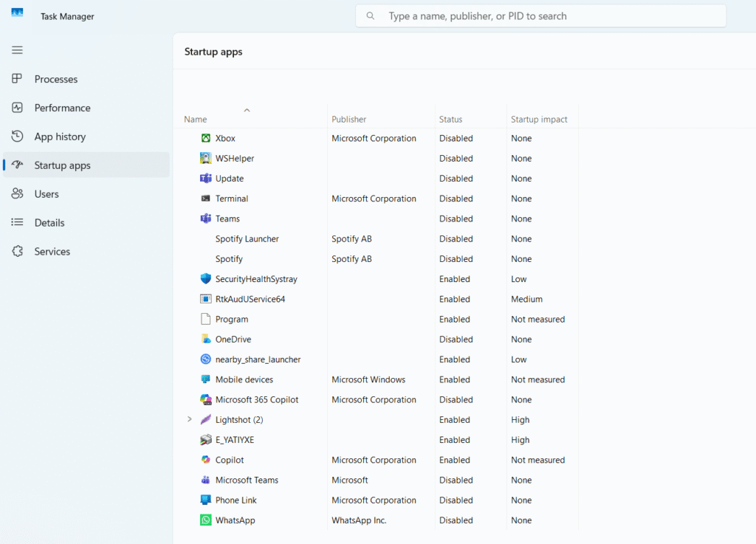This screenshot has width=756, height=544.
Task: Toggle the hamburger navigation menu
Action: point(18,50)
